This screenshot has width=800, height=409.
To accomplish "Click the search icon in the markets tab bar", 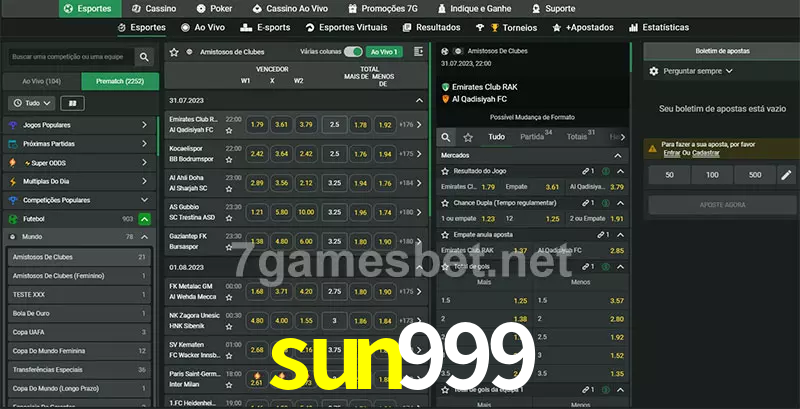I will pyautogui.click(x=447, y=137).
